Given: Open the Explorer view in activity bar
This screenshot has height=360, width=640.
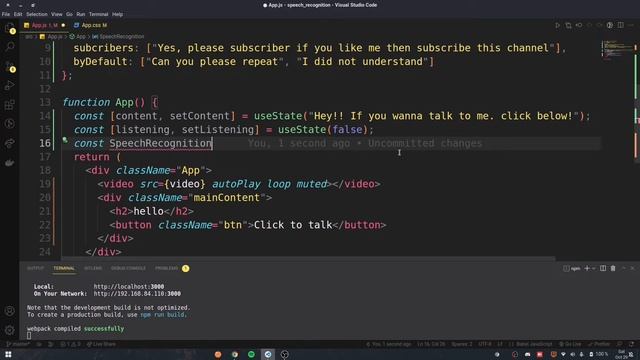Looking at the screenshot, I should (9, 29).
